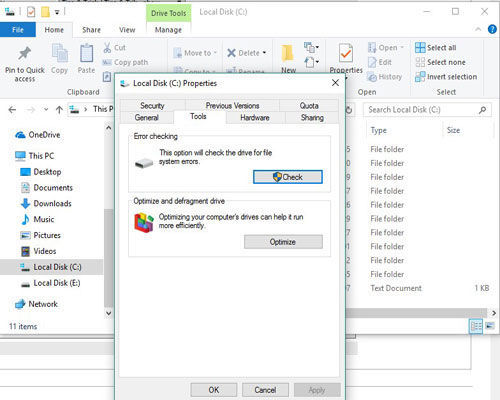This screenshot has height=400, width=500.
Task: Select Local Disk (E:) in navigation pane
Action: pyautogui.click(x=50, y=283)
